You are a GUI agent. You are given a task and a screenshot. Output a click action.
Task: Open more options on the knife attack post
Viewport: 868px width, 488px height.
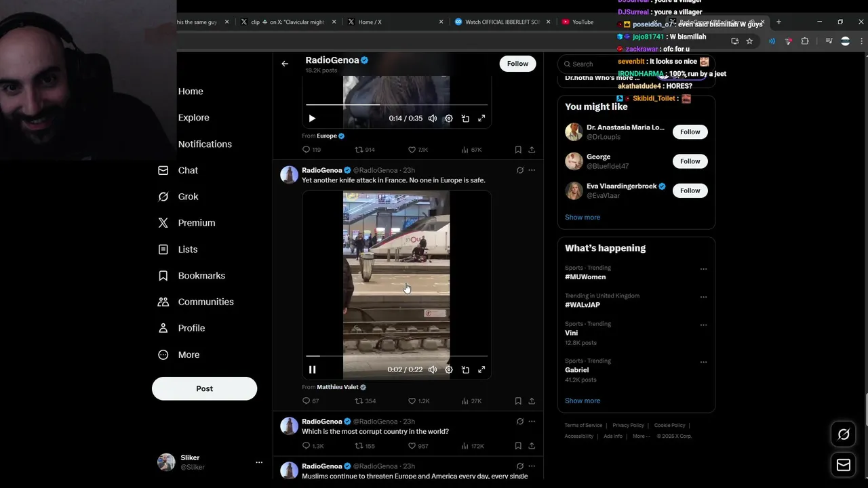tap(532, 170)
